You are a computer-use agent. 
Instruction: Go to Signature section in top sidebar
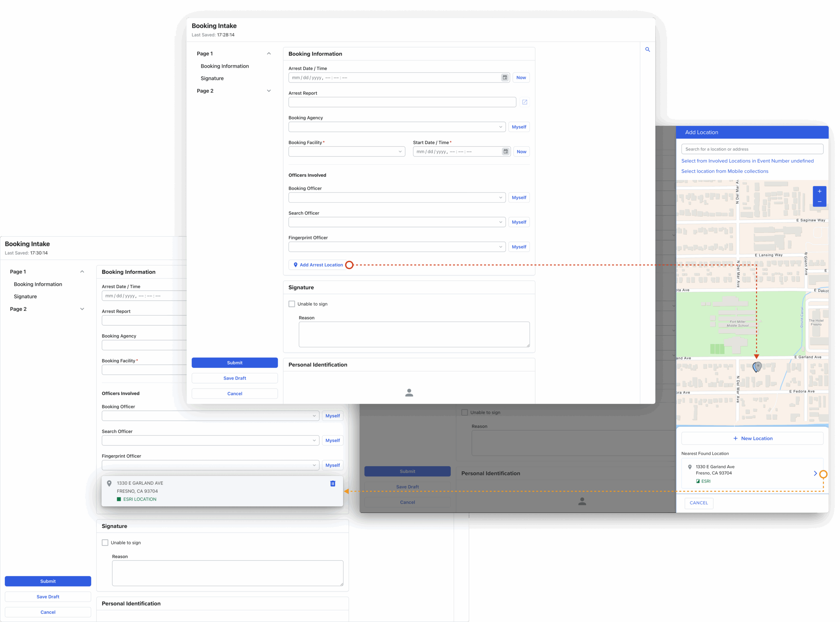(212, 78)
